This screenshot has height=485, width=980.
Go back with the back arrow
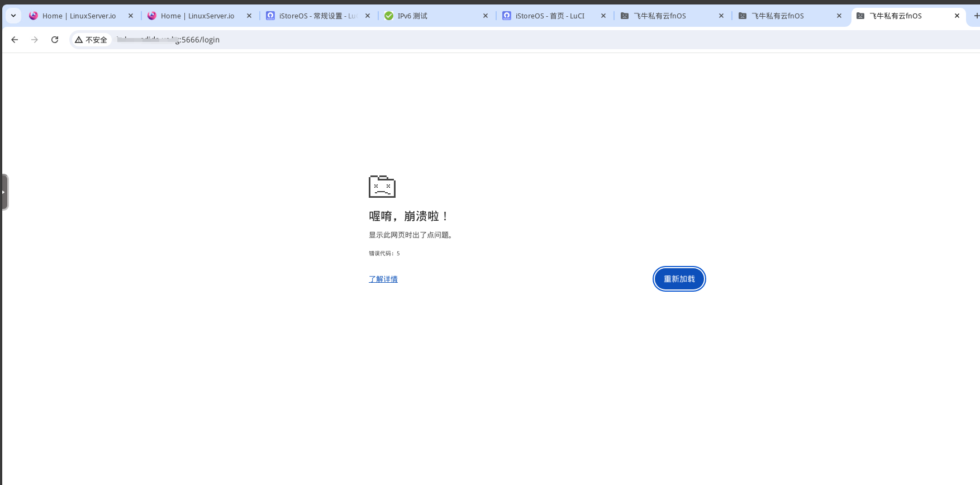click(x=15, y=40)
